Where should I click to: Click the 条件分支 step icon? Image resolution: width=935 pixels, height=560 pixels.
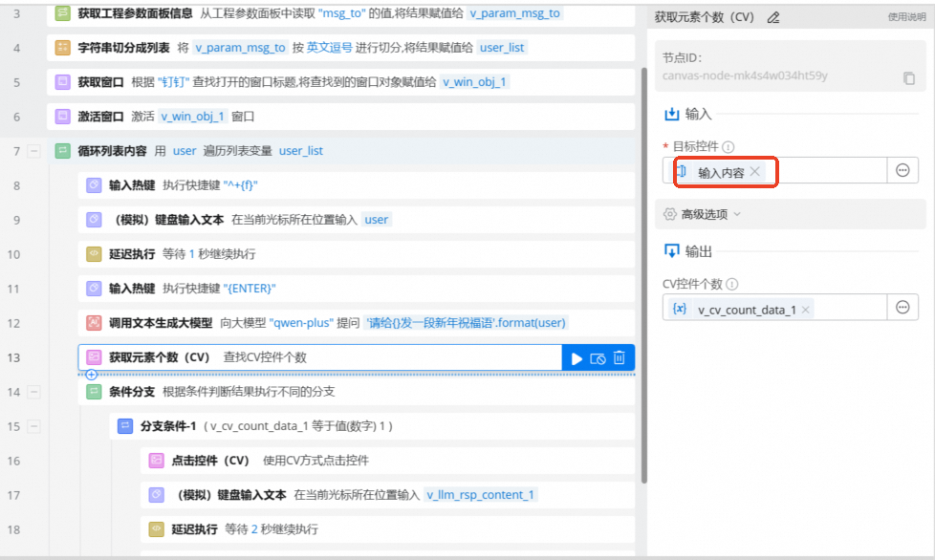coord(94,392)
